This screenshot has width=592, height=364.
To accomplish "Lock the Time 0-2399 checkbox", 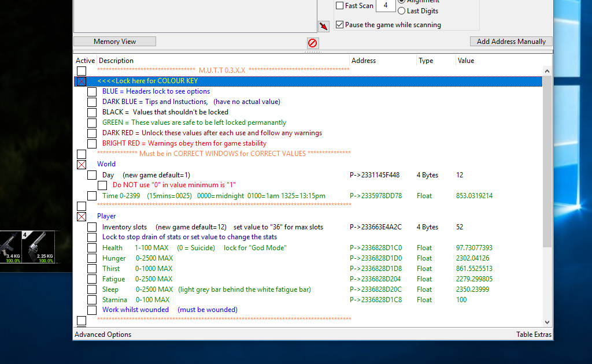I will click(x=92, y=196).
